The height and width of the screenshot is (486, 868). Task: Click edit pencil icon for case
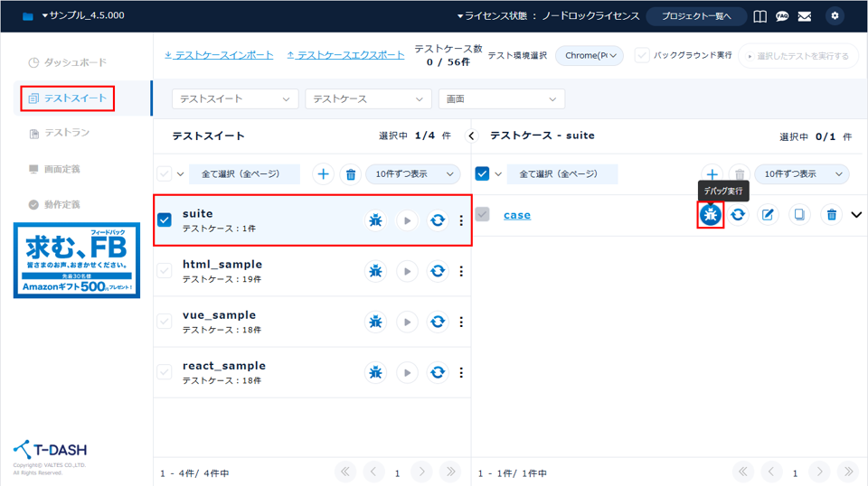(768, 215)
